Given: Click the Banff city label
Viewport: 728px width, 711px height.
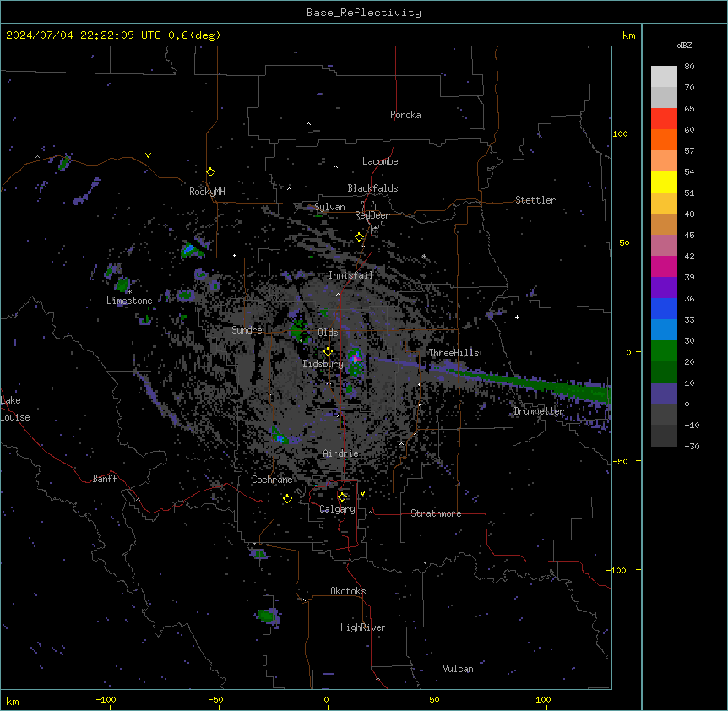Looking at the screenshot, I should coord(105,479).
